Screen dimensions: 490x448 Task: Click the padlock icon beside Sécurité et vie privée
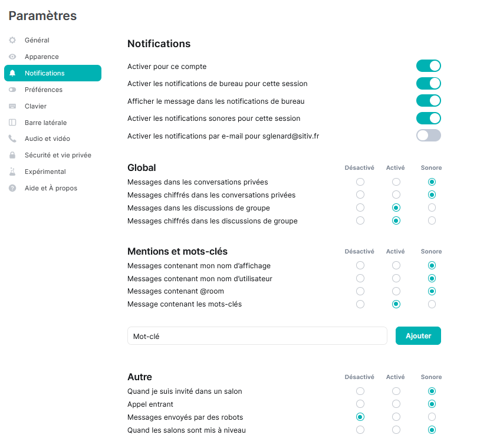12,155
